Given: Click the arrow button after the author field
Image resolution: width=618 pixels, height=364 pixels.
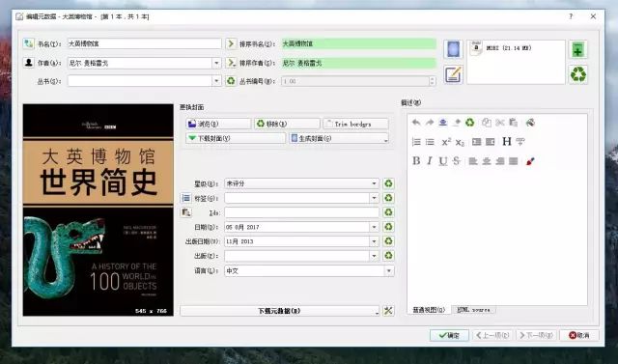Looking at the screenshot, I should coord(231,63).
